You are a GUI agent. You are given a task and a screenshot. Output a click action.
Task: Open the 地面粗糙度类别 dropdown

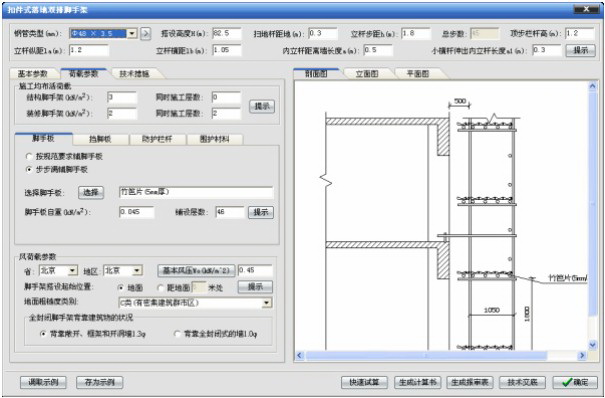(x=267, y=303)
